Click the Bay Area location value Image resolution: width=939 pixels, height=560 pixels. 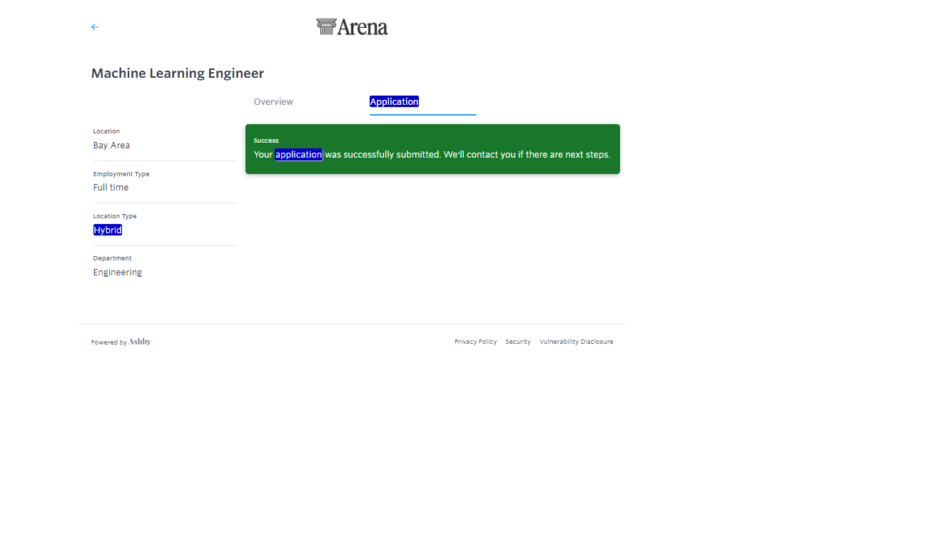[111, 146]
